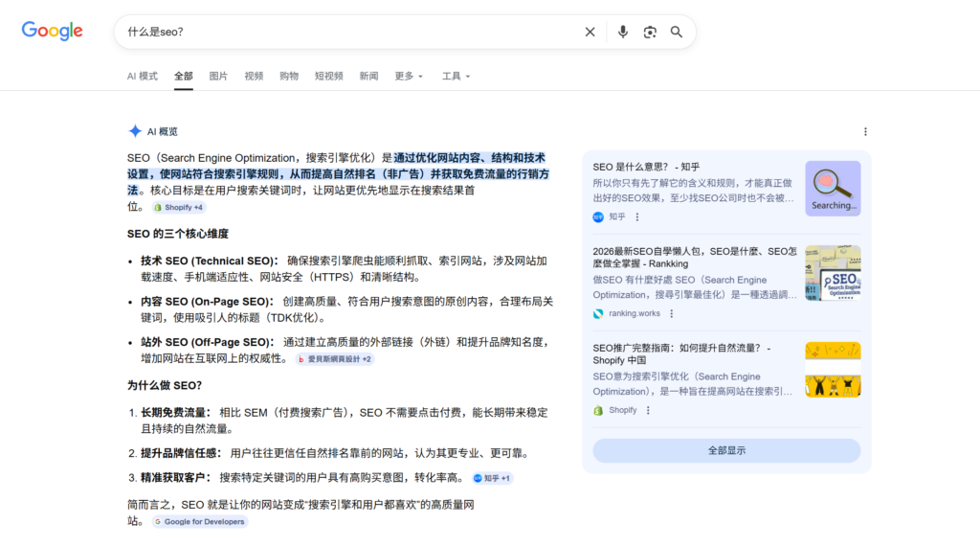Image resolution: width=980 pixels, height=546 pixels.
Task: Switch to AI 模式 tab
Action: tap(143, 77)
